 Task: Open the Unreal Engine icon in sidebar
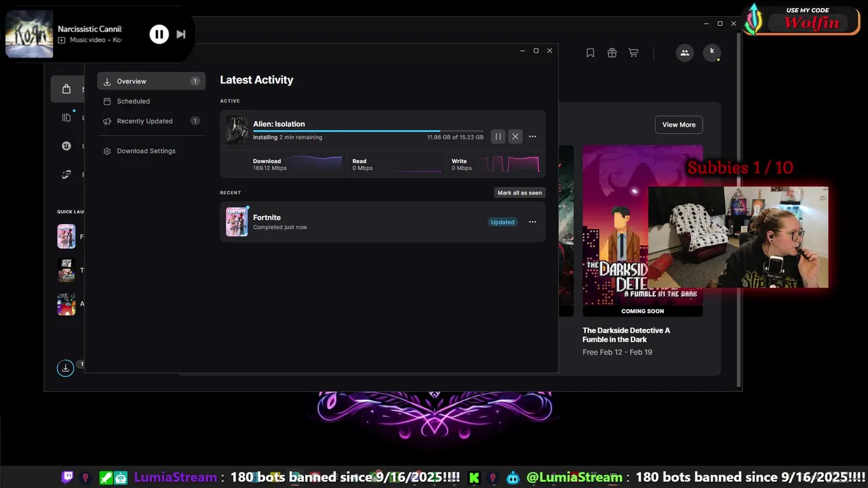66,146
